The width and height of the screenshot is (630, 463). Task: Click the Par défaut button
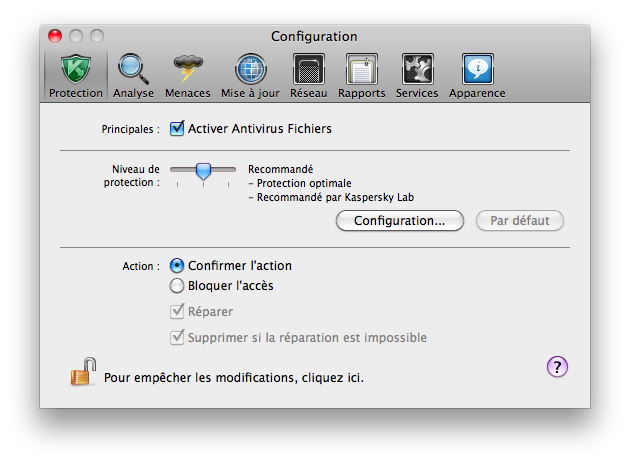[x=520, y=220]
